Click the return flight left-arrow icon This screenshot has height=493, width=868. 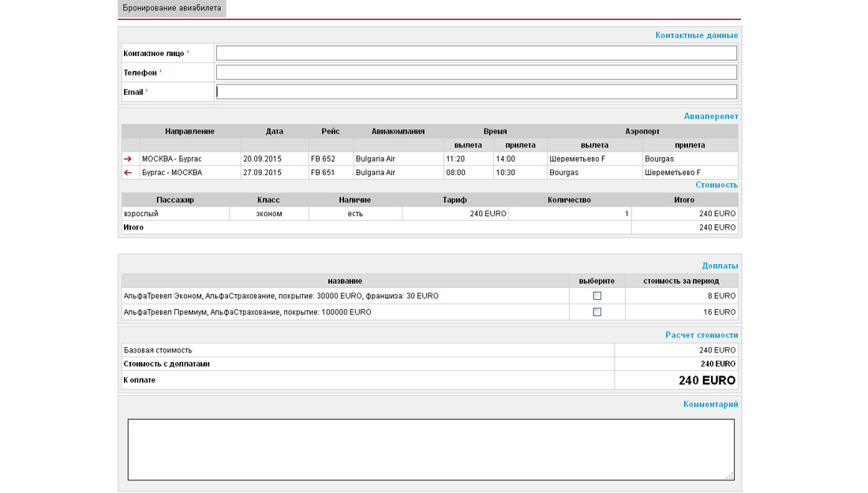(128, 173)
